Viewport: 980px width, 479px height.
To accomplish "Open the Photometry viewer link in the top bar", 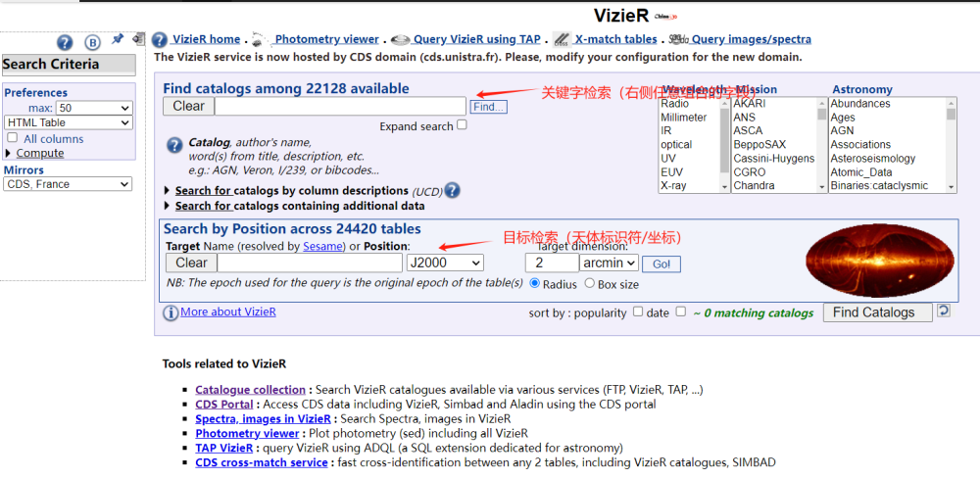I will pos(327,39).
